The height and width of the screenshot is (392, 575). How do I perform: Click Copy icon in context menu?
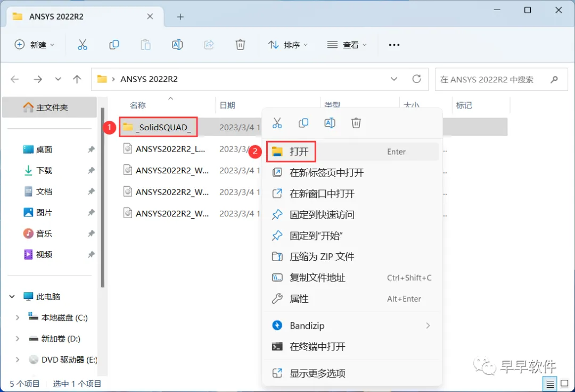coord(303,123)
